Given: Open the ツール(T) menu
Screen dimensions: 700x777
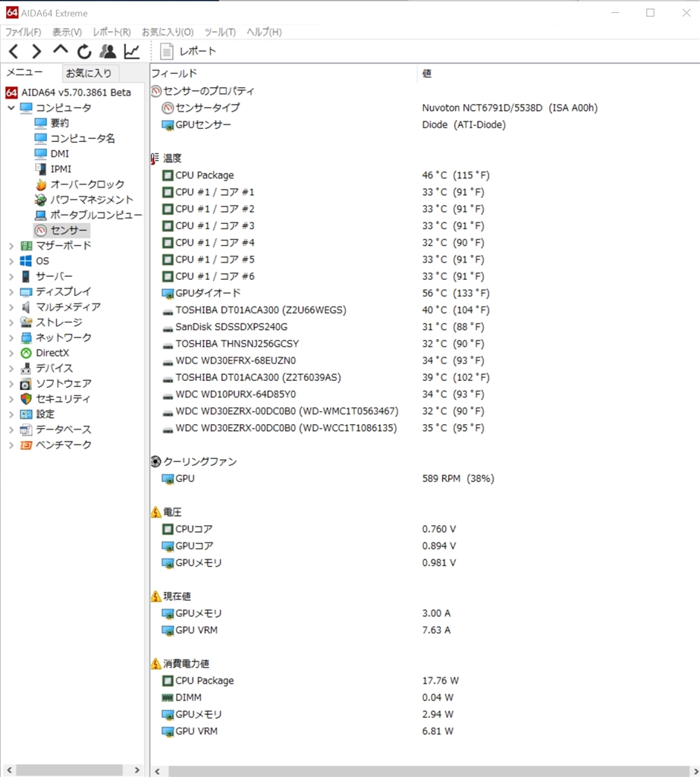Looking at the screenshot, I should 220,32.
